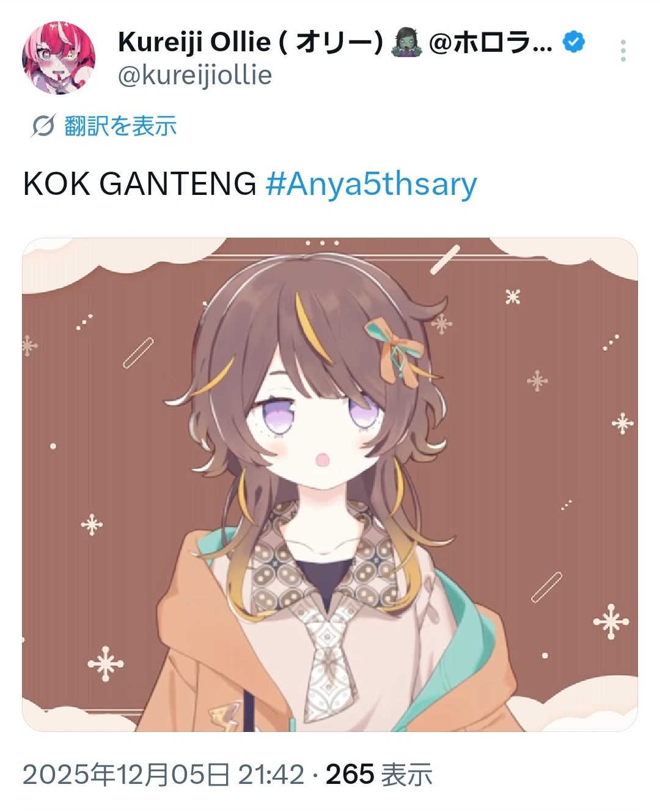Click the @kureijiollie handle
This screenshot has height=812, width=660.
coord(195,76)
